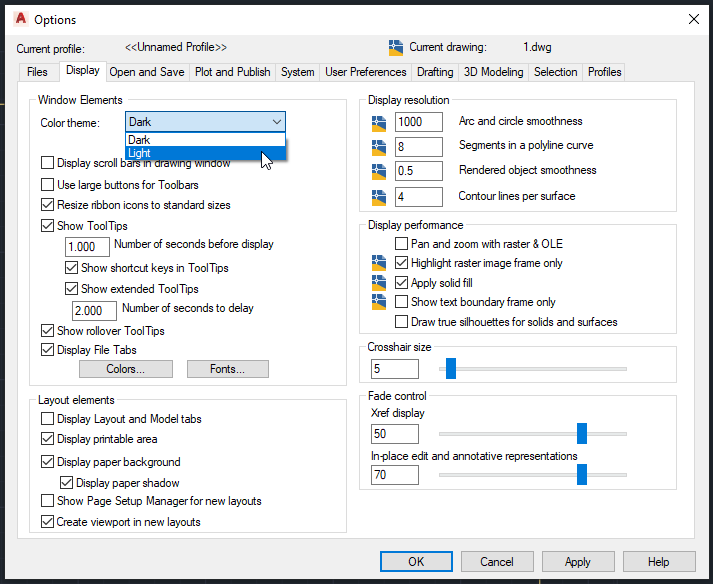Click the Xref display value field
713x584 pixels.
(x=395, y=434)
